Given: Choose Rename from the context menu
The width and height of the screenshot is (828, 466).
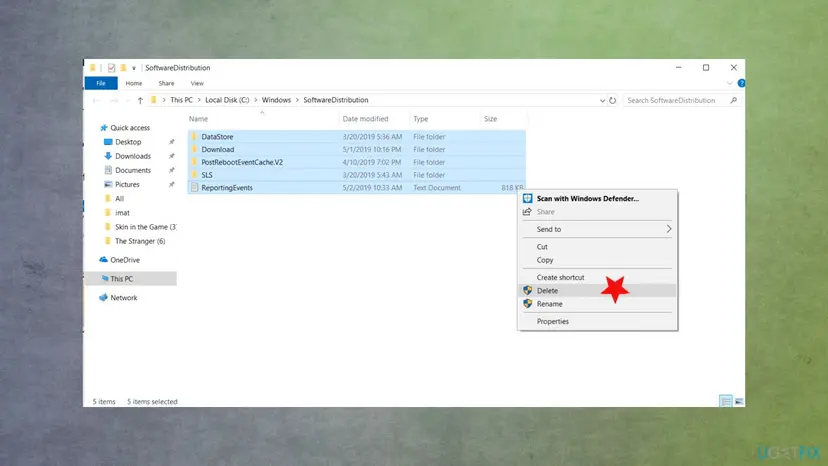Looking at the screenshot, I should click(597, 304).
